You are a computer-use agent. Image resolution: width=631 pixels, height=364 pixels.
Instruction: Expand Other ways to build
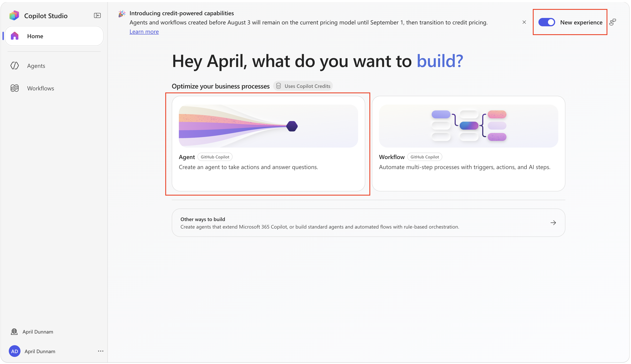point(368,223)
